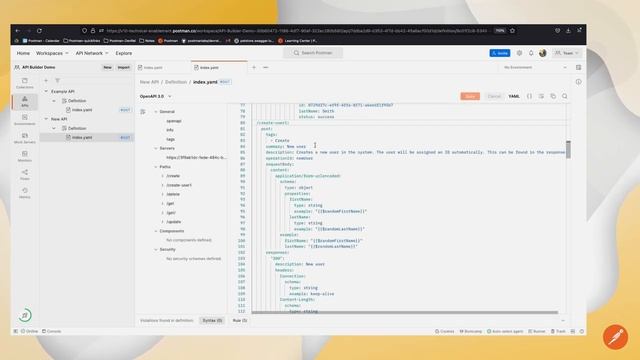The width and height of the screenshot is (640, 360).
Task: Open settings gear icon in Postman header
Action: point(519,53)
